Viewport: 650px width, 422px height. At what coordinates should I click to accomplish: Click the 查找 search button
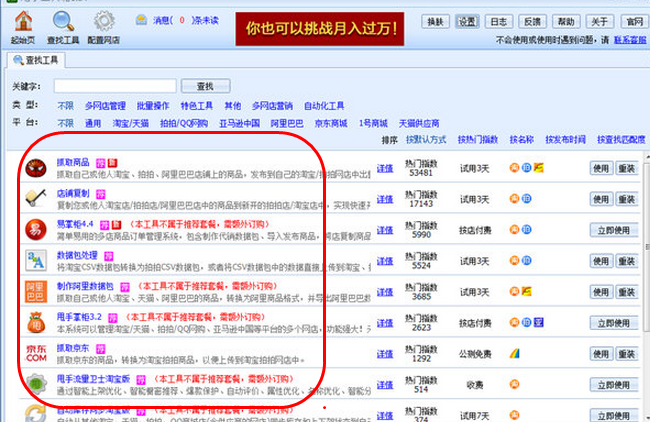pos(206,86)
